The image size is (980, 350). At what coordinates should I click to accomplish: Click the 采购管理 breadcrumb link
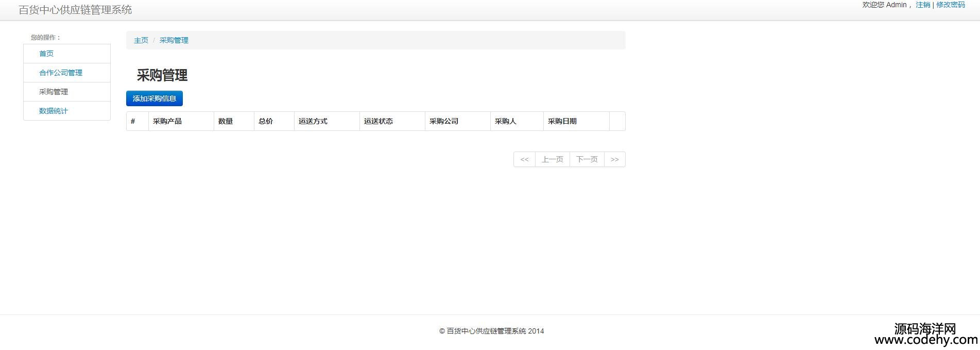click(174, 40)
